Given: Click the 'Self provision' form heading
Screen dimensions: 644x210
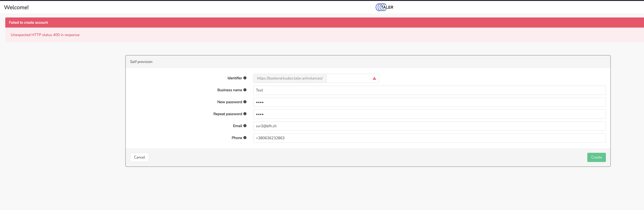Looking at the screenshot, I should pos(141,62).
